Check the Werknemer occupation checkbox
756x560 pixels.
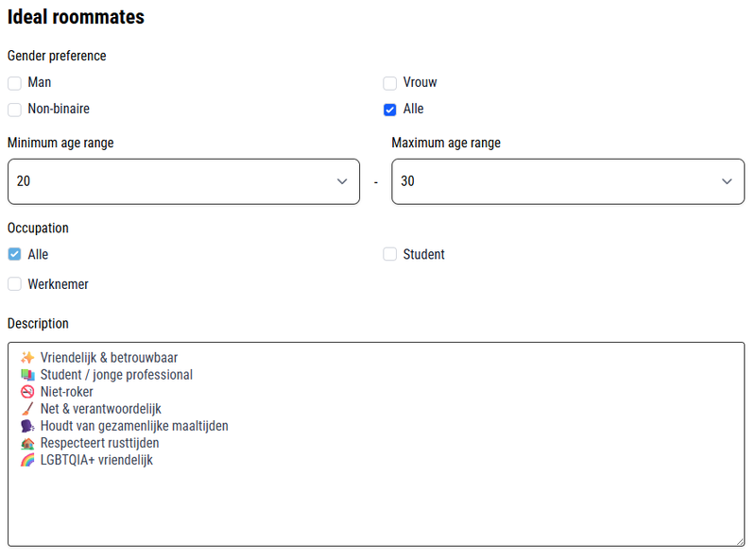click(14, 284)
